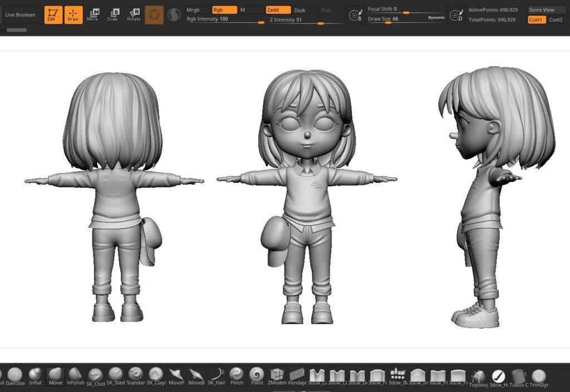
Task: Toggle the Rgb paint mode
Action: pyautogui.click(x=224, y=10)
